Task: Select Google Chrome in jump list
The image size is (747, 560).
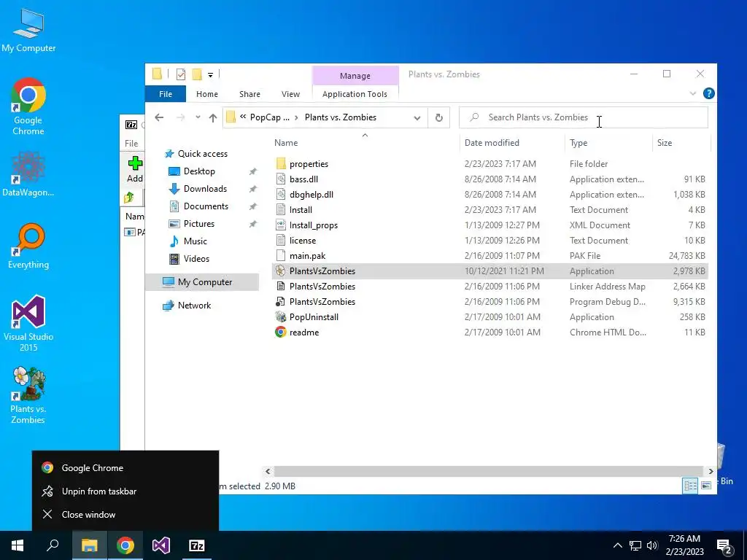Action: click(x=125, y=468)
